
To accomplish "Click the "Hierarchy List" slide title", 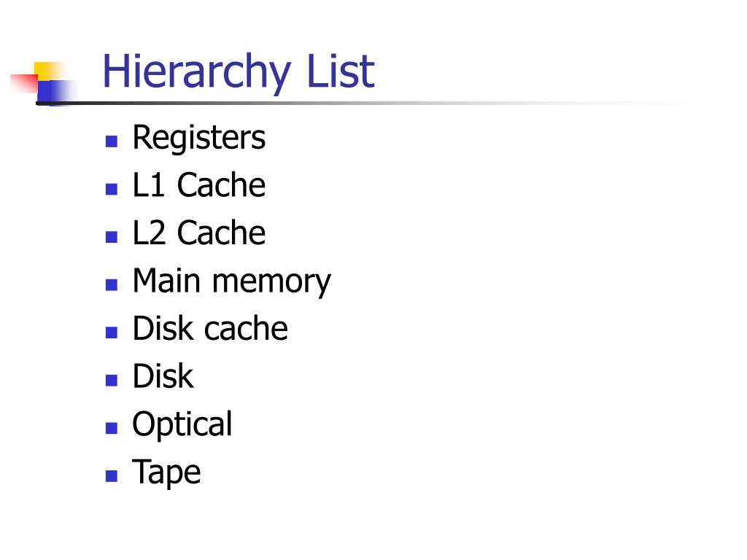I will coord(238,72).
